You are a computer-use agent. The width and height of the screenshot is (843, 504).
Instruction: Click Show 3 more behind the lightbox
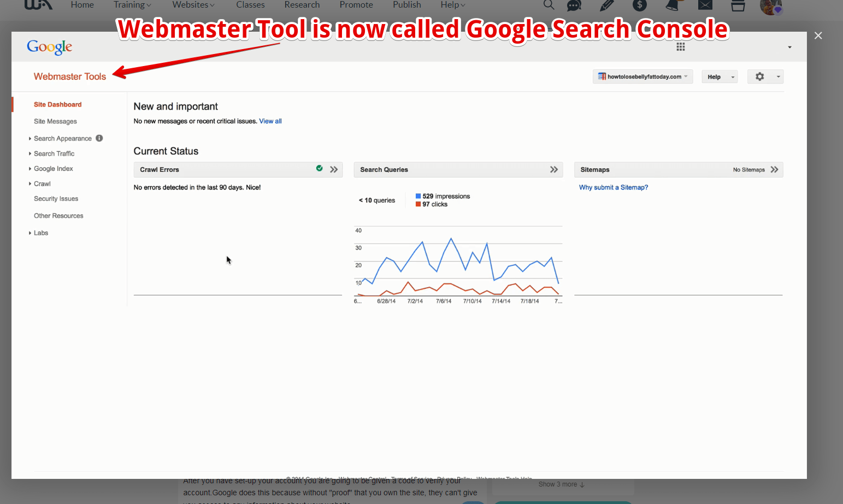562,484
